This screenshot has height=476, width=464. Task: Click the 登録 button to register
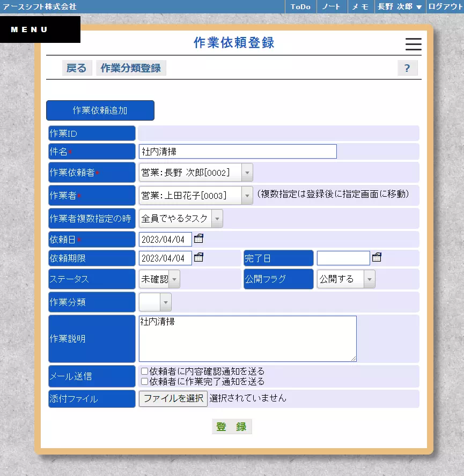(232, 426)
